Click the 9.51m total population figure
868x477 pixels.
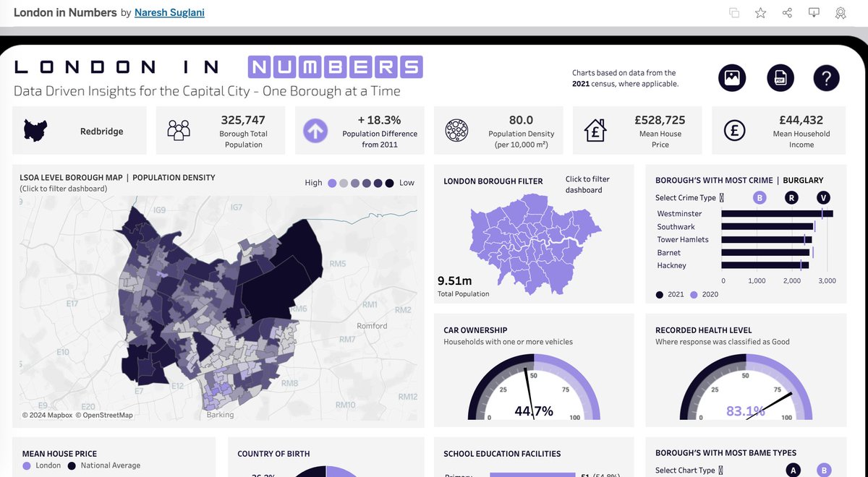455,280
